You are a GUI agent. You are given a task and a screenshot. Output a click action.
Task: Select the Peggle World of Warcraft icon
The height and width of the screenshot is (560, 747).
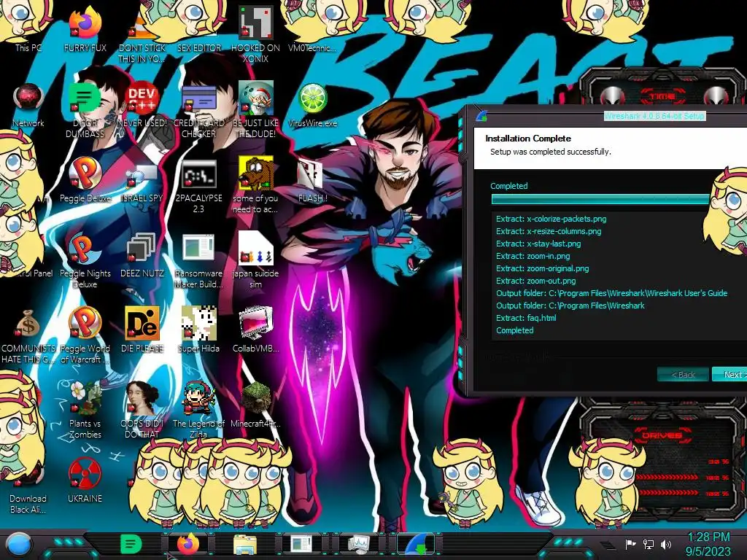(85, 335)
